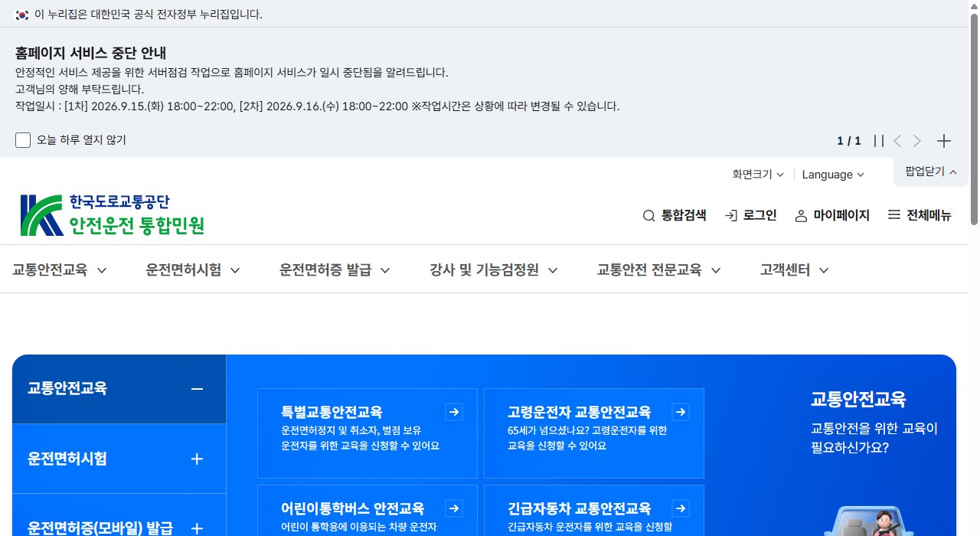Check 오늘 하루 열지 않기 checkbox
This screenshot has height=536, width=980.
[23, 140]
